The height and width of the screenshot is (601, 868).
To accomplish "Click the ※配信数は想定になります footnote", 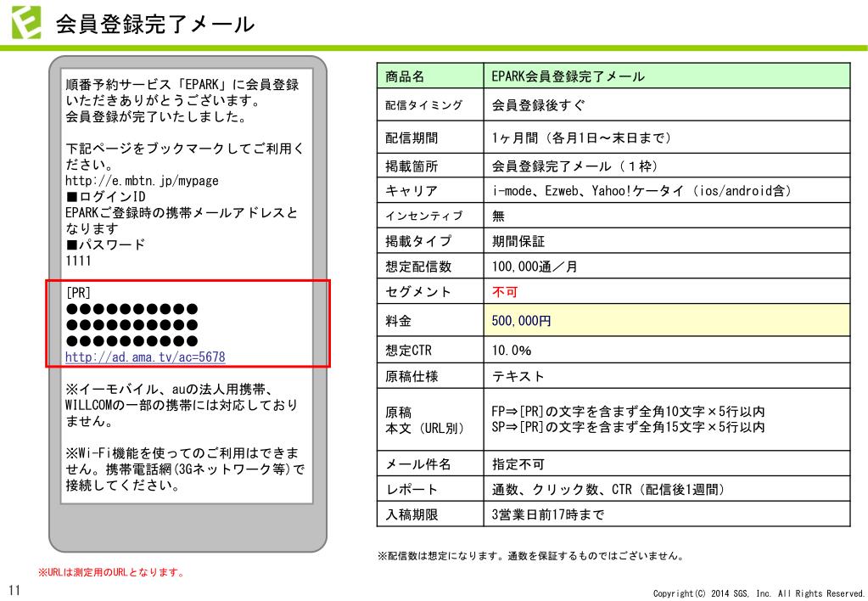I will (x=531, y=555).
